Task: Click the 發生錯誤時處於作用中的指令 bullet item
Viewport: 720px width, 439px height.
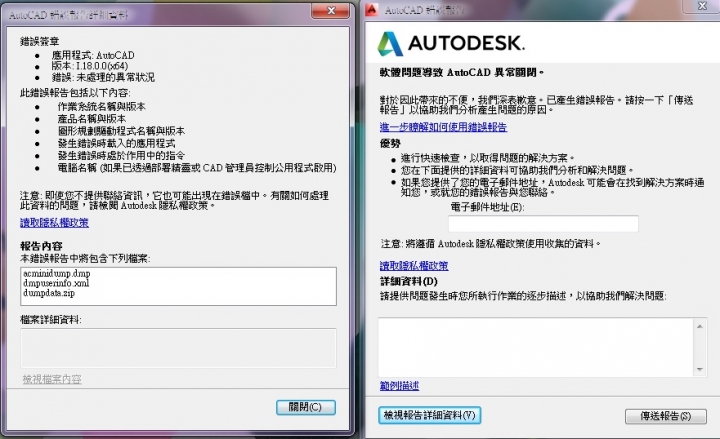Action: pos(121,156)
